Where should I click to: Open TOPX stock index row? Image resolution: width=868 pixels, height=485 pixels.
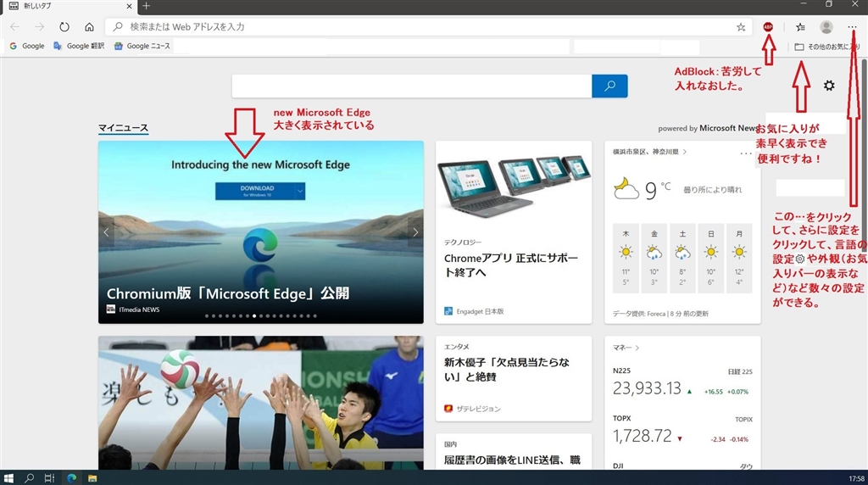(x=682, y=432)
